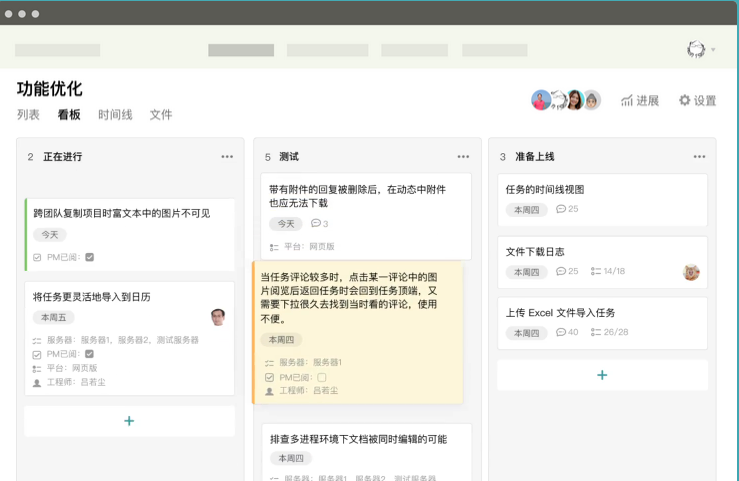Switch to the 时间线 view tab

(115, 114)
